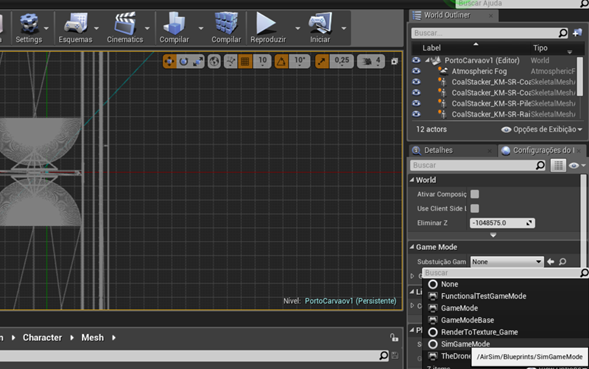The image size is (589, 369).
Task: Open PortoCarvaov1 (Persistente) level link
Action: click(350, 301)
